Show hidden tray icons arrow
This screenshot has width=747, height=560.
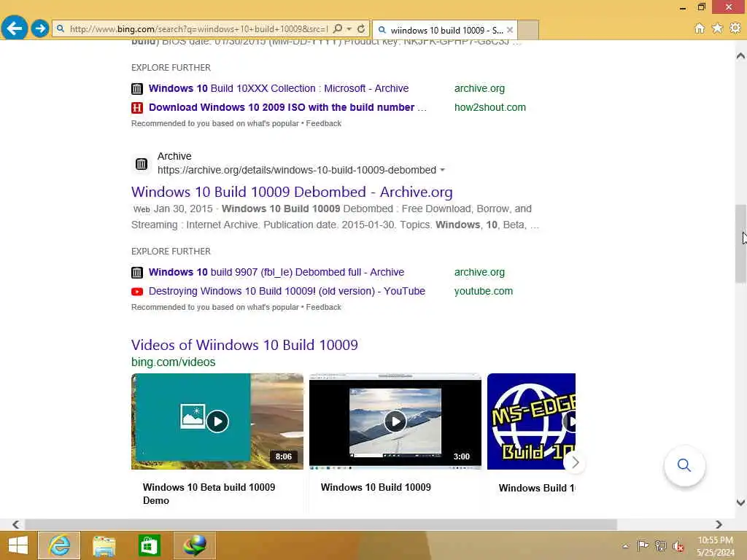[x=625, y=546]
